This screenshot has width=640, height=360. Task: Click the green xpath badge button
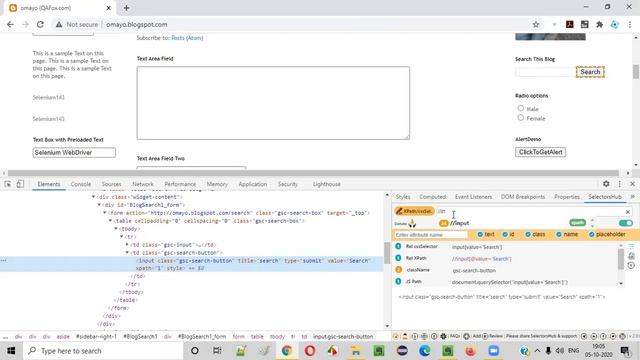(x=578, y=222)
